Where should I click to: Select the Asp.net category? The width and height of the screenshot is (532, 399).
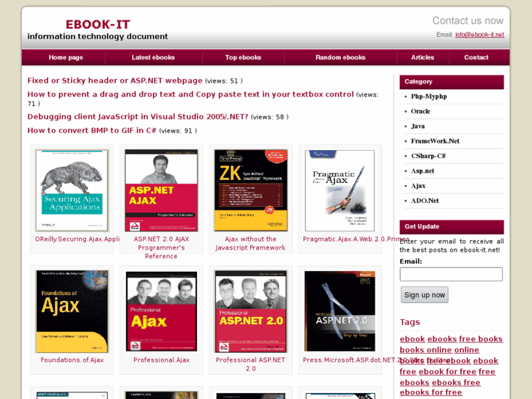pyautogui.click(x=422, y=171)
